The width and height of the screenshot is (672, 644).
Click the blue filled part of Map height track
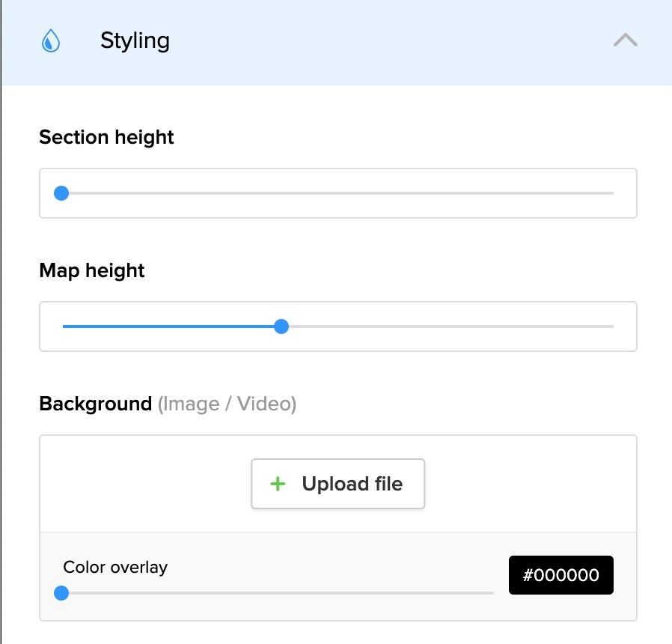click(172, 326)
